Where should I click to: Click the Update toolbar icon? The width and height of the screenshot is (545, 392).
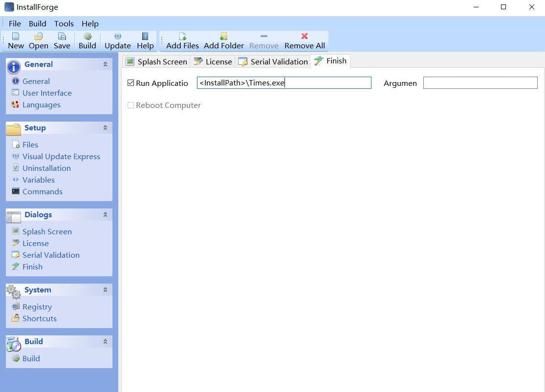118,36
